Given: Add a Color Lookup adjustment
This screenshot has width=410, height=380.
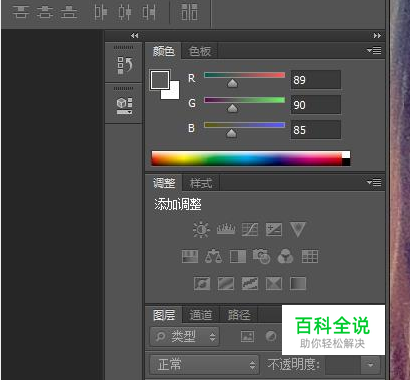Looking at the screenshot, I should [310, 257].
